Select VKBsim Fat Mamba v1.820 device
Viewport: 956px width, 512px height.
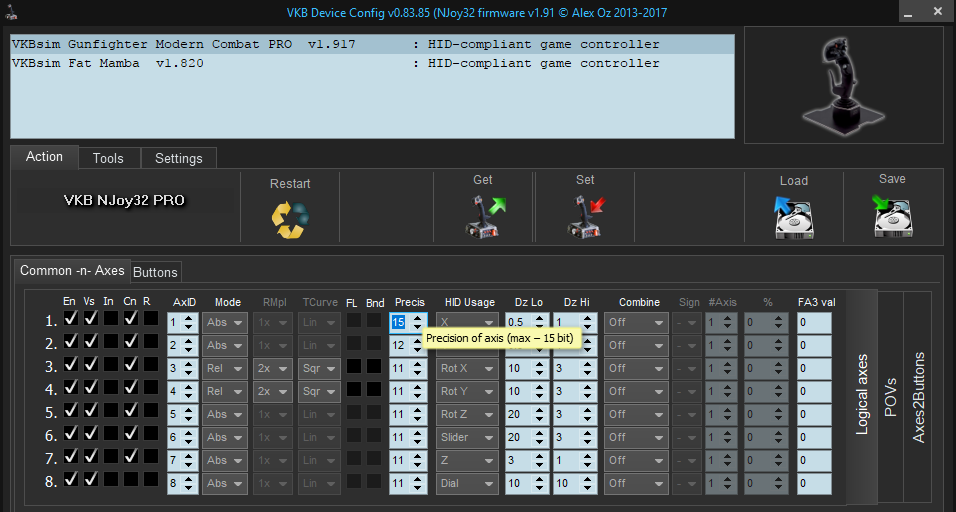372,63
